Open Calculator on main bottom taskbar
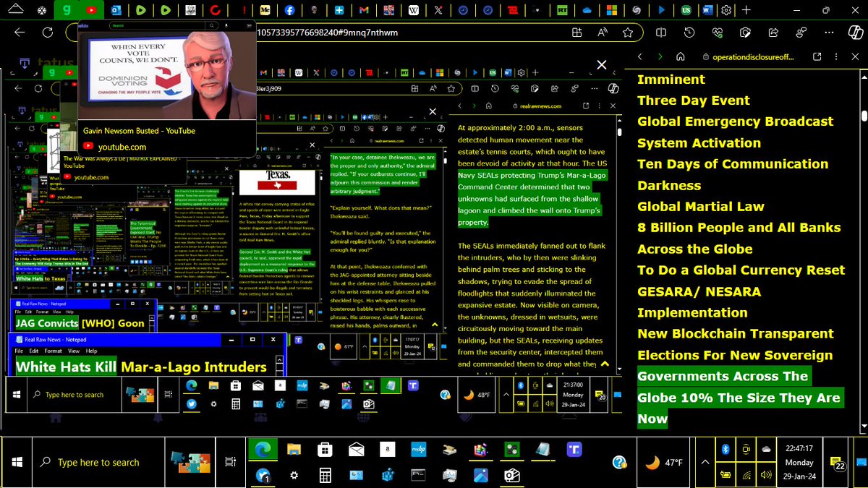 (x=325, y=475)
